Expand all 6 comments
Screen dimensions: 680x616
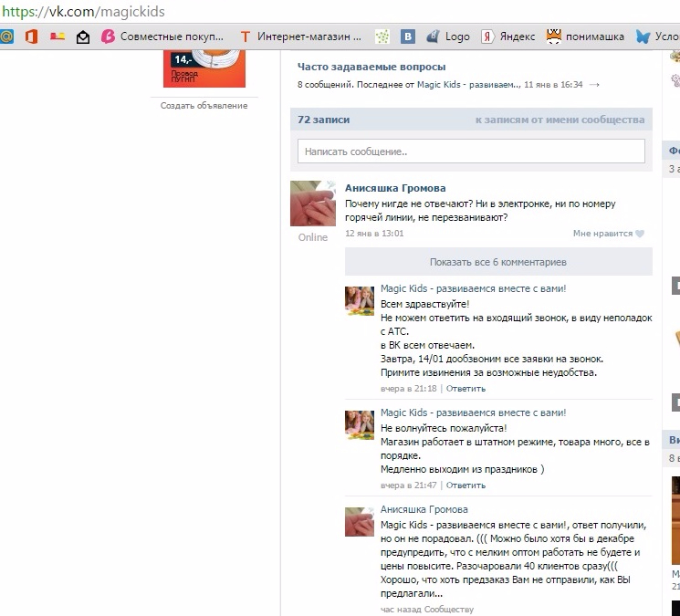pyautogui.click(x=498, y=262)
